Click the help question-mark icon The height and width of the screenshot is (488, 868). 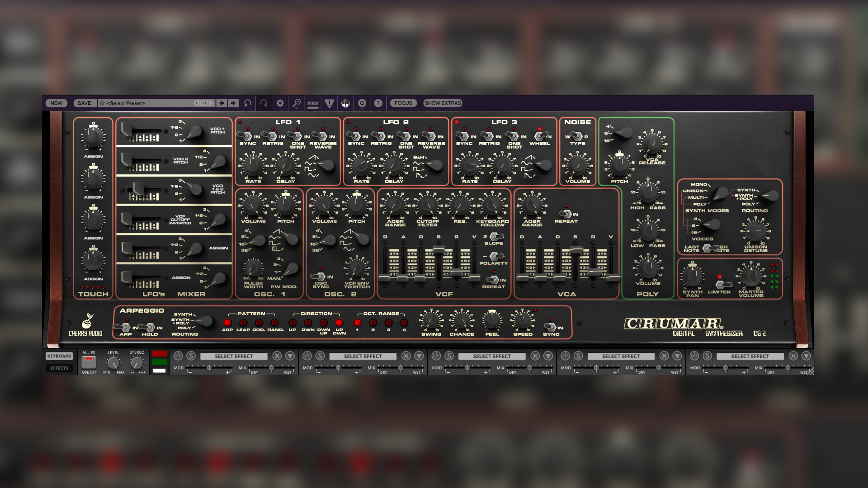[378, 103]
